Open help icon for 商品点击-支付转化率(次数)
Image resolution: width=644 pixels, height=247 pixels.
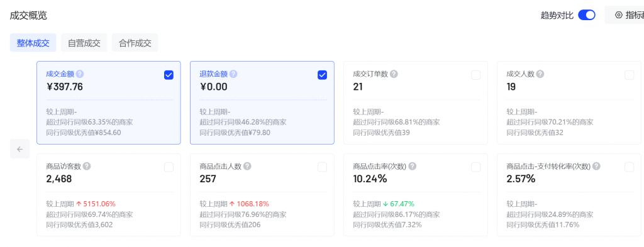coord(596,166)
